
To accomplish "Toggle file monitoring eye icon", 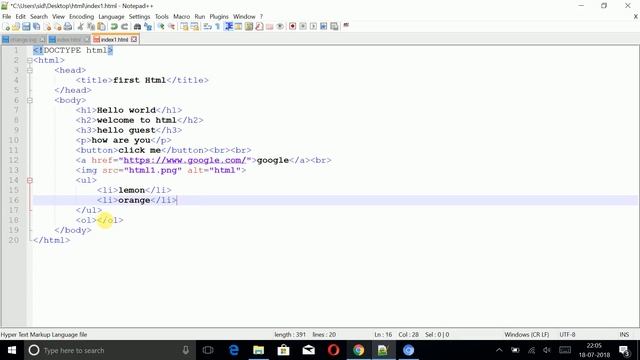I will [x=280, y=27].
